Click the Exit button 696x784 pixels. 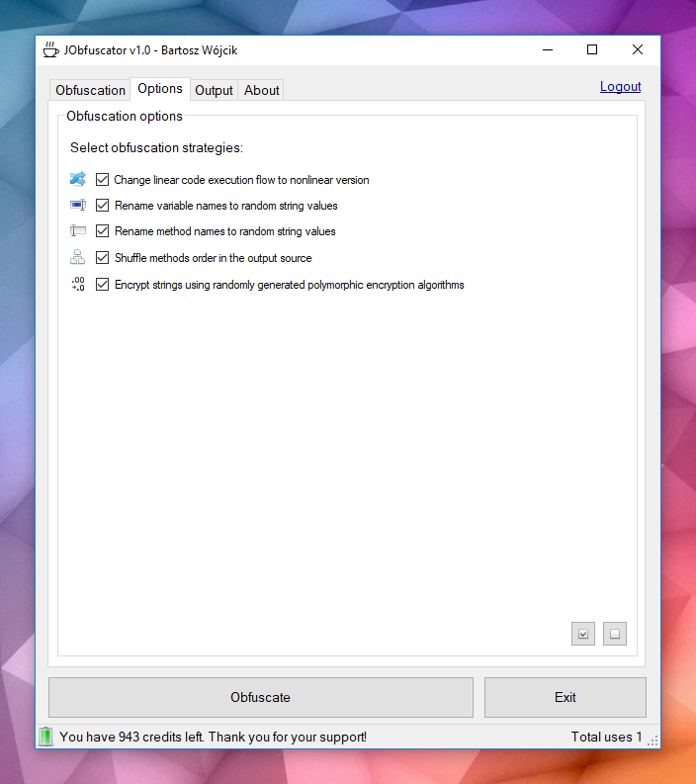[565, 697]
